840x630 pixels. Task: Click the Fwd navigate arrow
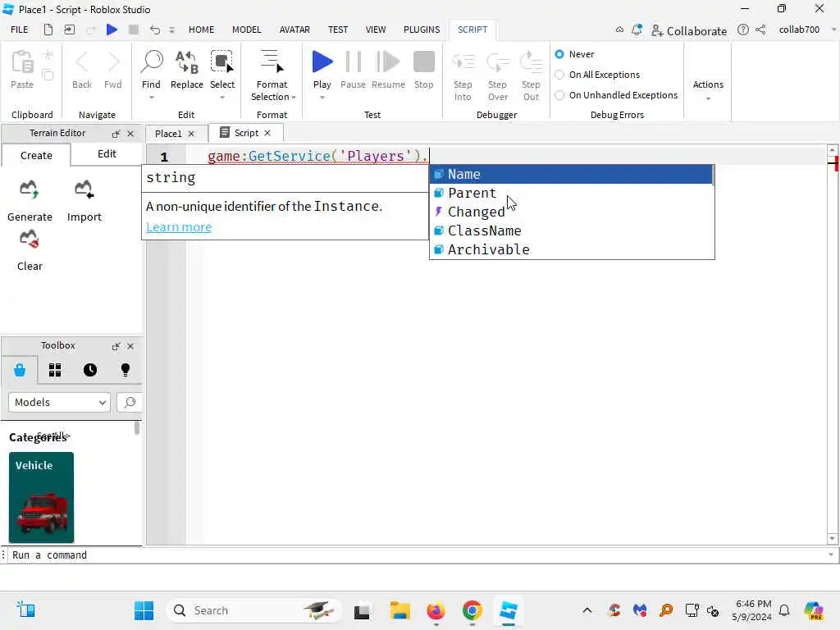(113, 62)
